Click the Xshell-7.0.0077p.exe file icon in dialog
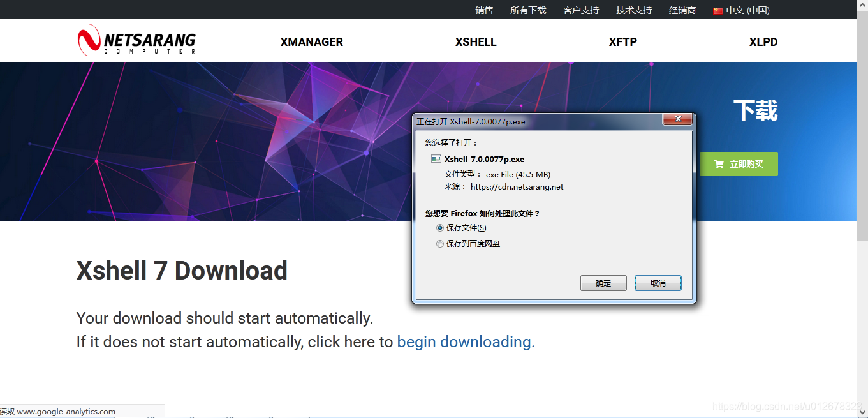Image resolution: width=868 pixels, height=418 pixels. 435,158
